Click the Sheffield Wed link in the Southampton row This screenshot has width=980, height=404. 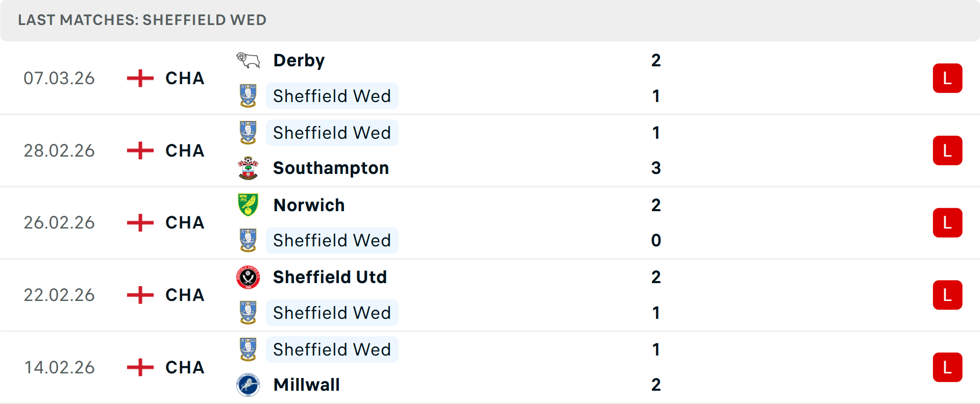pyautogui.click(x=332, y=133)
